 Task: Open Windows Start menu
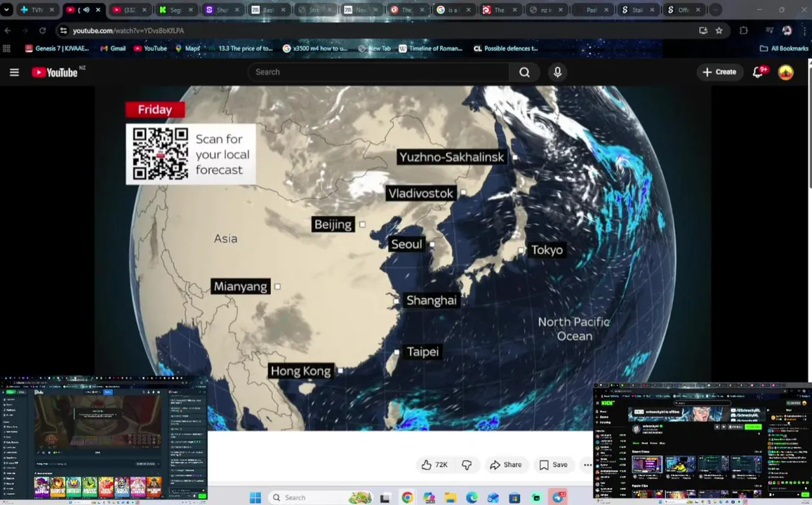(255, 497)
